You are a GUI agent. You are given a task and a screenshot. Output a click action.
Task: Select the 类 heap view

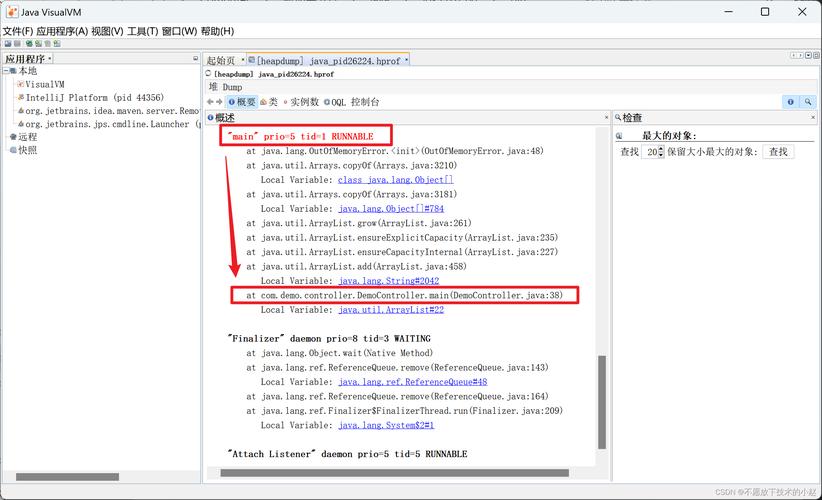[269, 102]
